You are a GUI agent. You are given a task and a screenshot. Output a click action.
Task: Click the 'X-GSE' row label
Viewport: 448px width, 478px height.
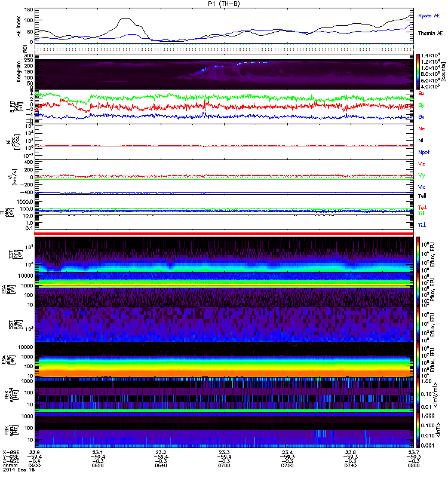[10, 452]
